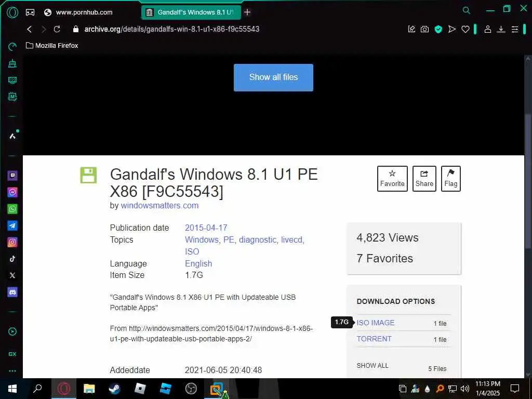
Task: Click the GX icon in sidebar
Action: pos(12,354)
